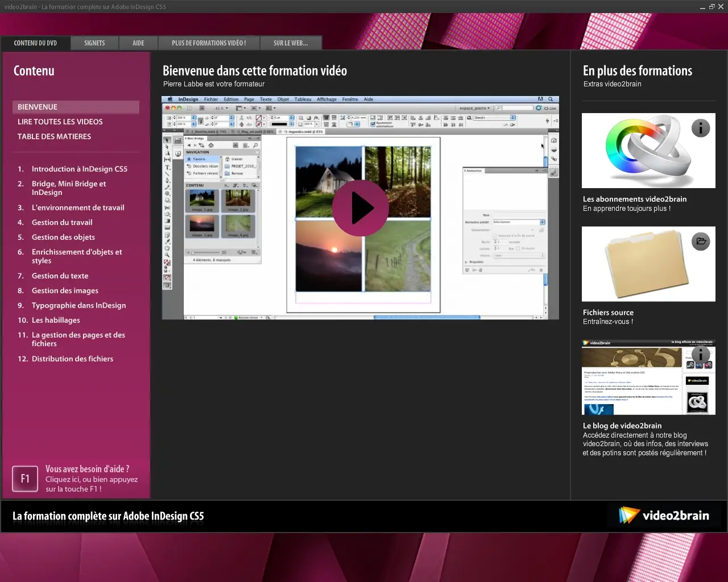
Task: Click 'Le blog de video2brain' title
Action: coord(622,426)
